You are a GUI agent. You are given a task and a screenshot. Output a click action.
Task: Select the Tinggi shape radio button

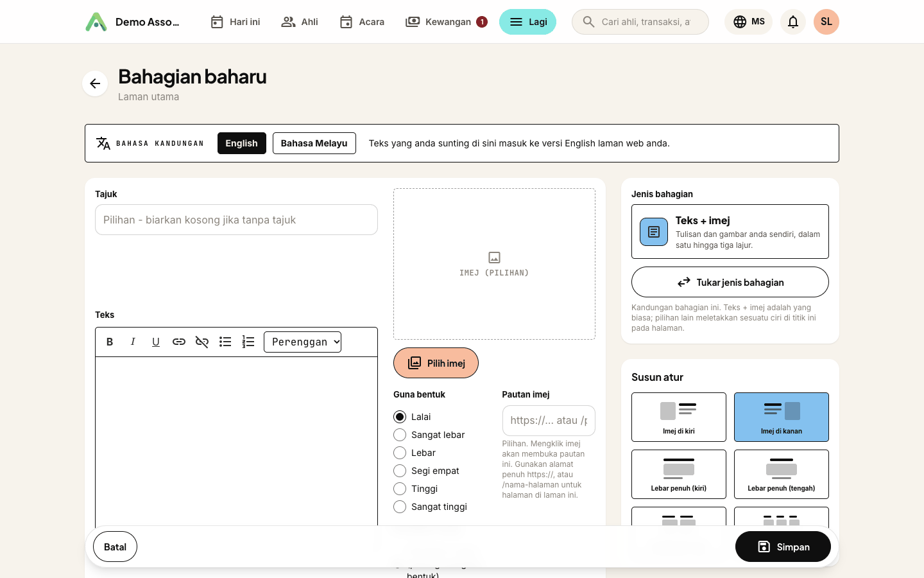(x=400, y=489)
